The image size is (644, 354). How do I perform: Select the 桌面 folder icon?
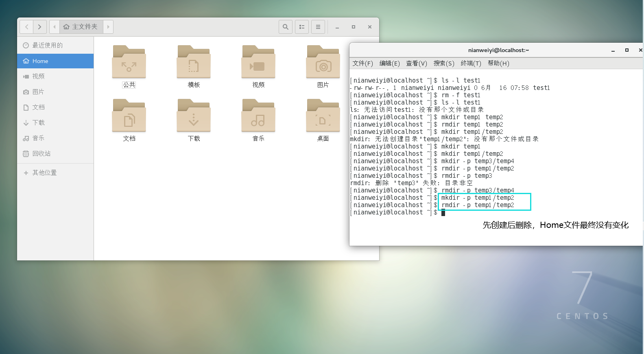(323, 115)
